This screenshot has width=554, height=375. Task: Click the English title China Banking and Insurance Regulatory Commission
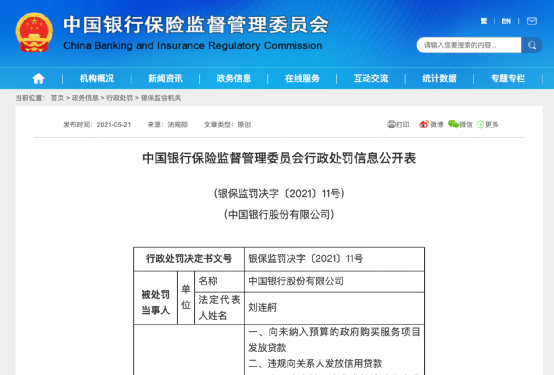click(x=193, y=46)
